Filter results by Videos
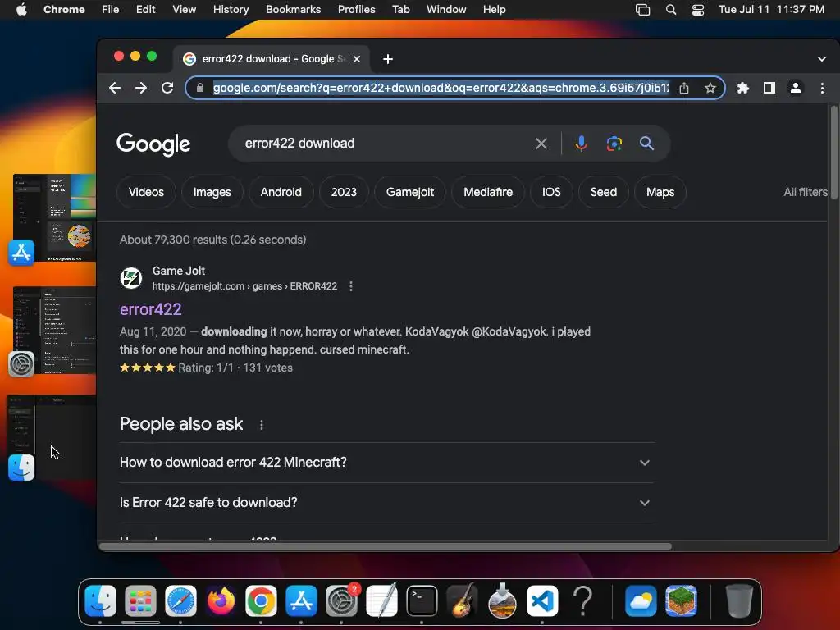Viewport: 840px width, 630px height. (x=146, y=192)
